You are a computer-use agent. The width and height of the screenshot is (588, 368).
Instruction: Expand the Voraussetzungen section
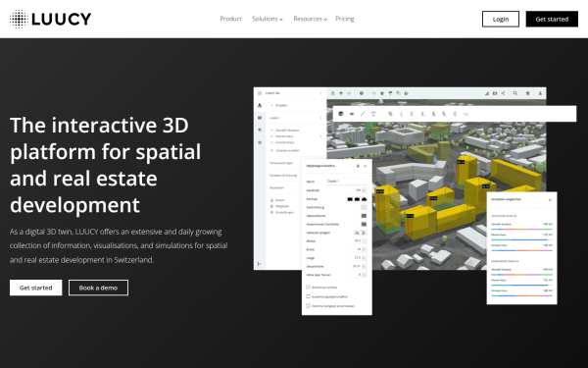[281, 163]
